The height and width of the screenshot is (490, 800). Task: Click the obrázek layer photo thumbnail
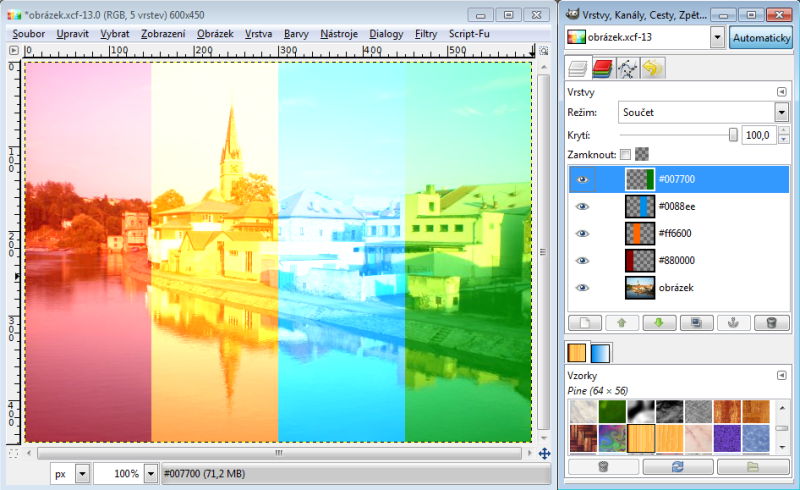coord(640,288)
